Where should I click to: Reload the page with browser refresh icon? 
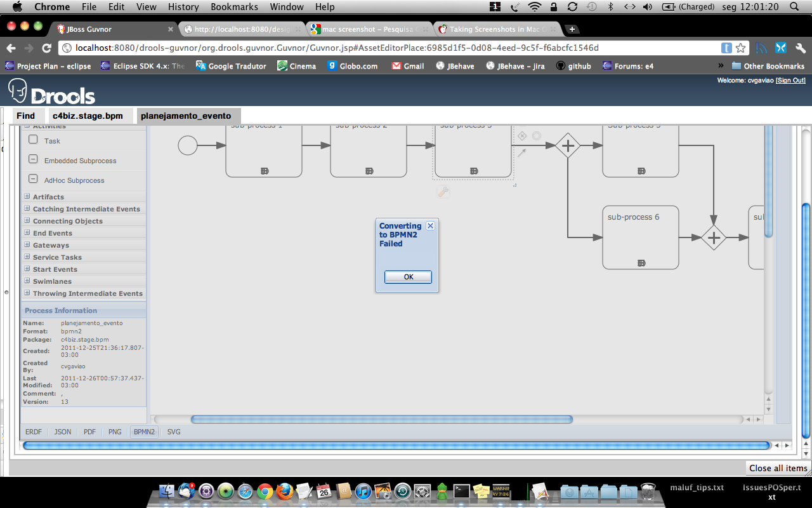46,48
